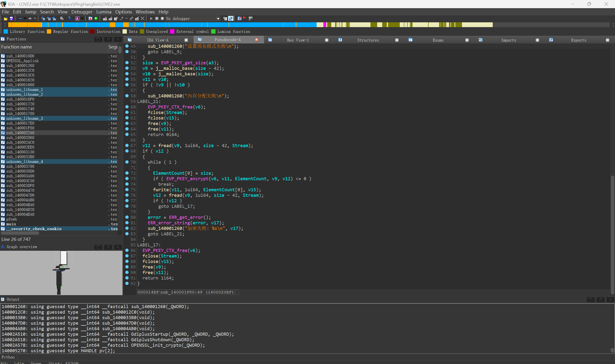Image resolution: width=615 pixels, height=364 pixels.
Task: Start the process with play icon
Action: tap(151, 19)
